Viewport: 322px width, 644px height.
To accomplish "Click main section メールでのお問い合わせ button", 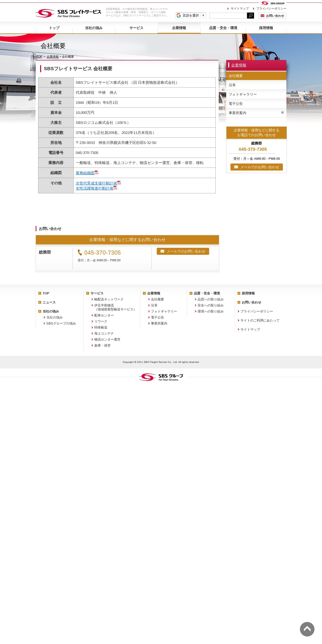I will [183, 251].
